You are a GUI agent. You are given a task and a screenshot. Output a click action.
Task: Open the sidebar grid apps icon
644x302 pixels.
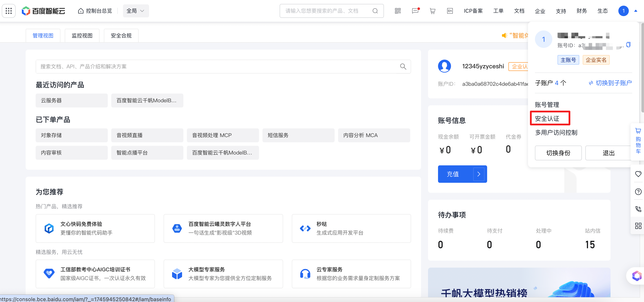(638, 226)
